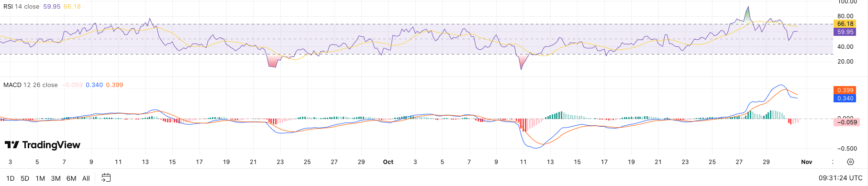
Task: Select the 6M time range
Action: point(71,178)
